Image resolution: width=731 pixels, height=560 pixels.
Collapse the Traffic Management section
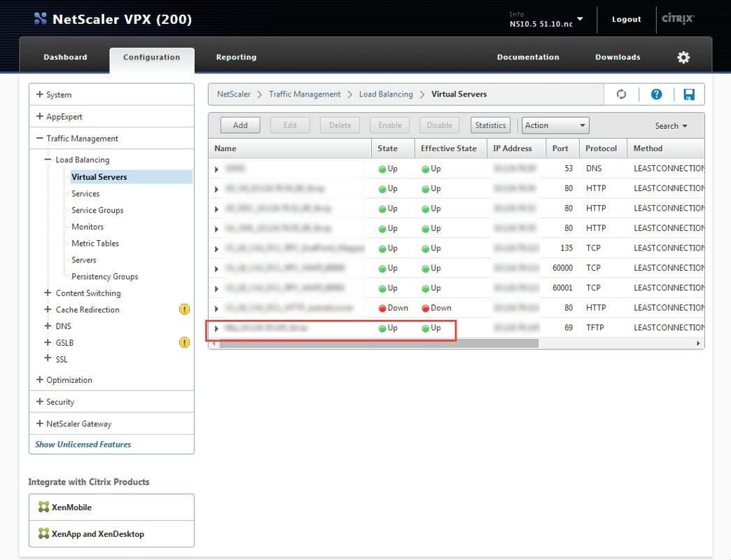point(40,139)
